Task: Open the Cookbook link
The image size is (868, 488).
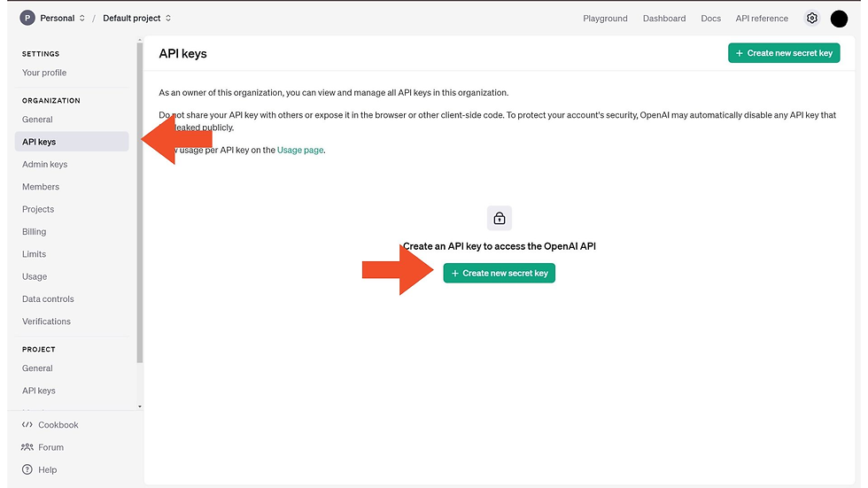Action: 58,425
